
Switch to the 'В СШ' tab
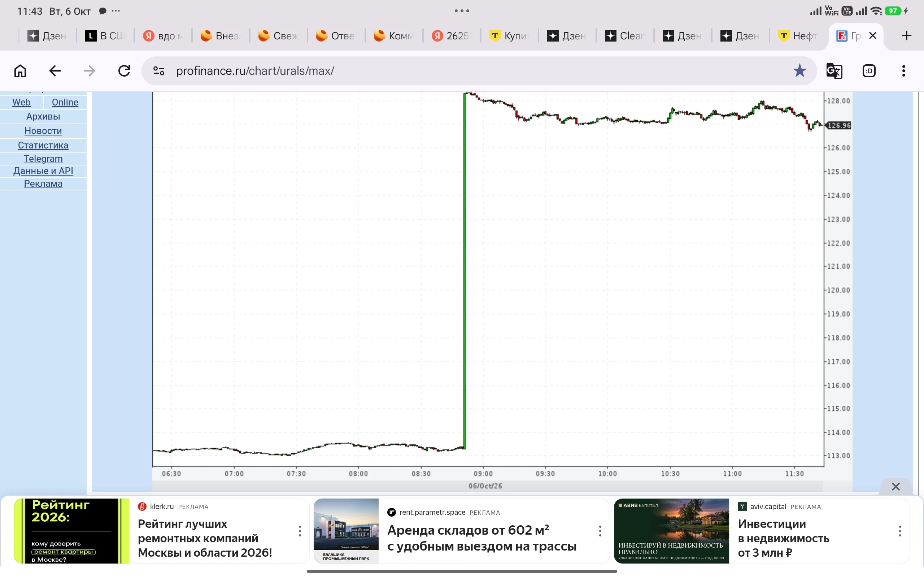[105, 36]
